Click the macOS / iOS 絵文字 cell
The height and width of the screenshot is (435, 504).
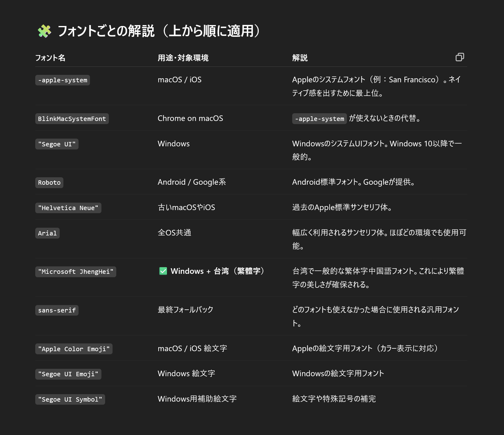pos(192,349)
